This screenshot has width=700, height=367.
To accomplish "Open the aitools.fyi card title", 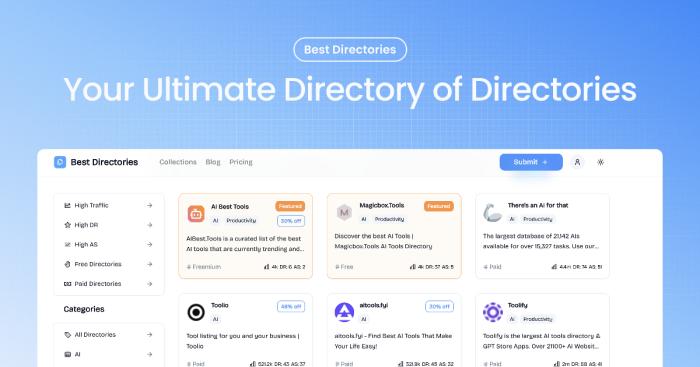I will coord(374,305).
